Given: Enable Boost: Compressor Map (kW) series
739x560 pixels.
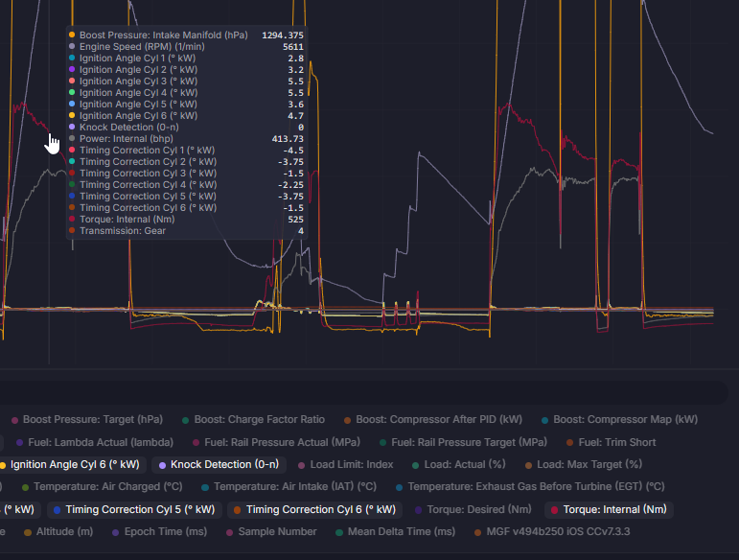Looking at the screenshot, I should click(620, 420).
